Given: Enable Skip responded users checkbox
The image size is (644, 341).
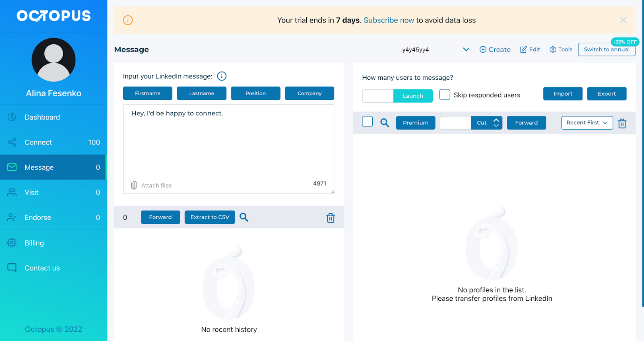Looking at the screenshot, I should click(445, 95).
